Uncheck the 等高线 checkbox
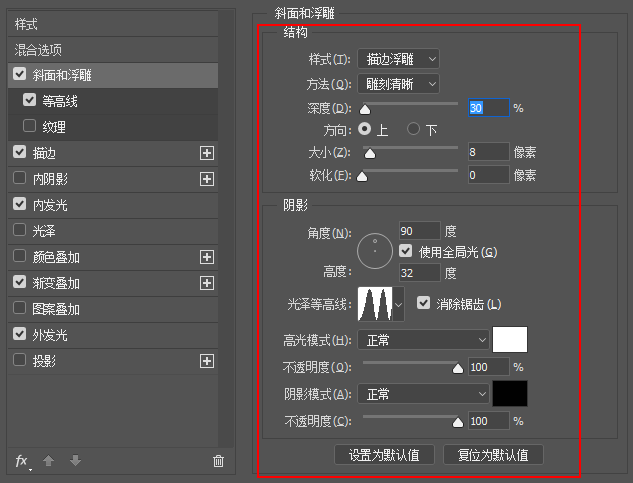633x483 pixels. (29, 100)
